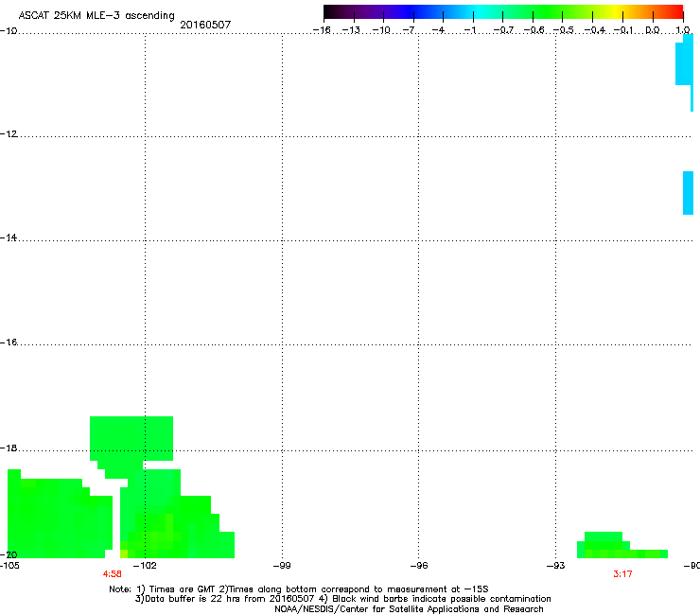
Task: Click the -0.5 color bar tick label
Action: pyautogui.click(x=564, y=30)
